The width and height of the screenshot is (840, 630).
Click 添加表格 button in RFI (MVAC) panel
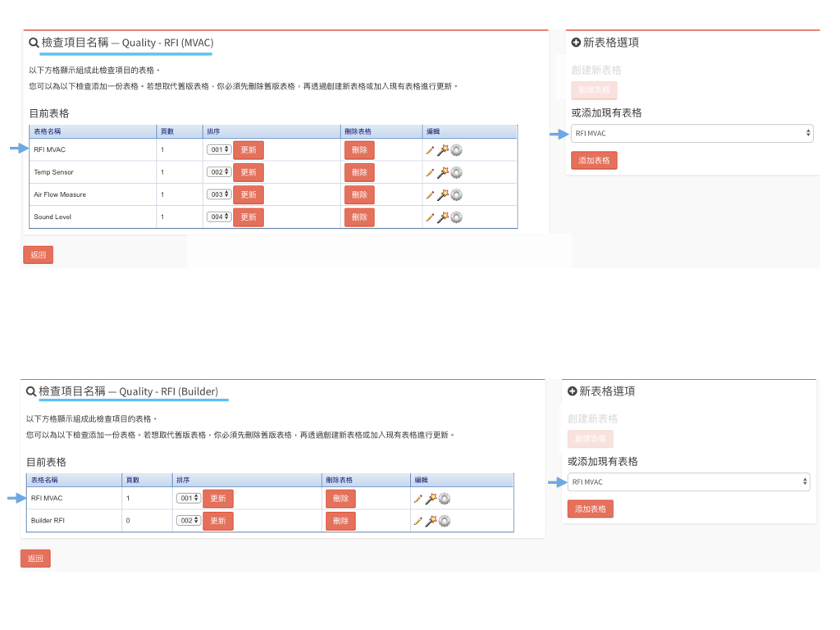pos(594,160)
